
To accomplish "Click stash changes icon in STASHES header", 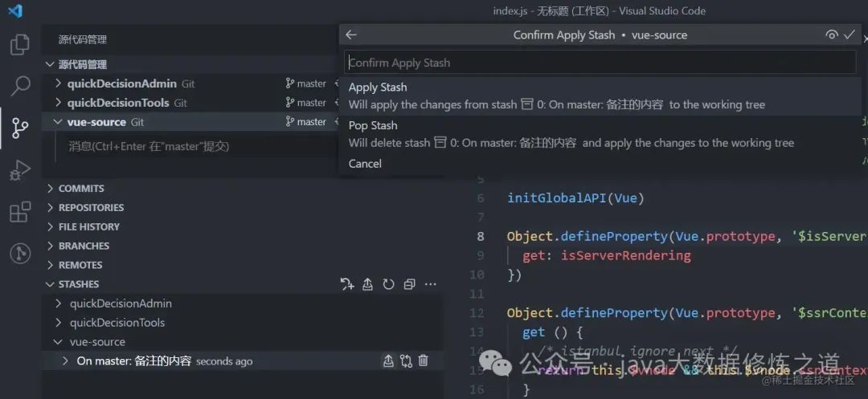I will pyautogui.click(x=347, y=284).
